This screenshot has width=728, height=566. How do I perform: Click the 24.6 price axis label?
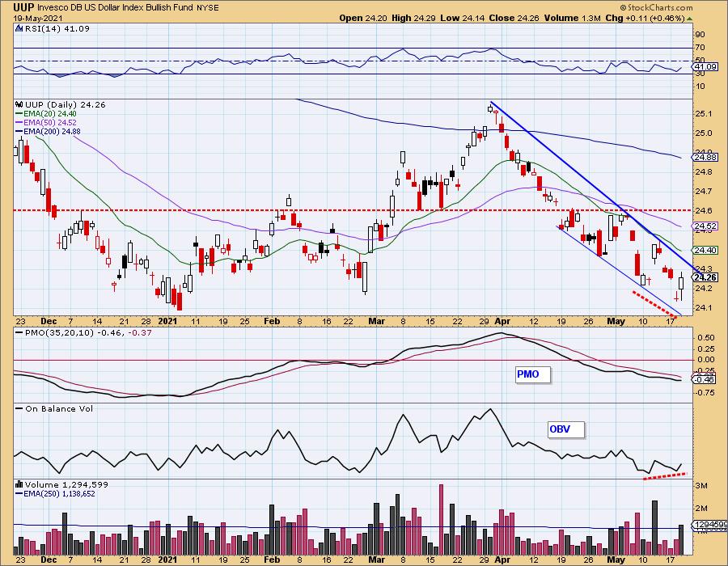(x=704, y=210)
